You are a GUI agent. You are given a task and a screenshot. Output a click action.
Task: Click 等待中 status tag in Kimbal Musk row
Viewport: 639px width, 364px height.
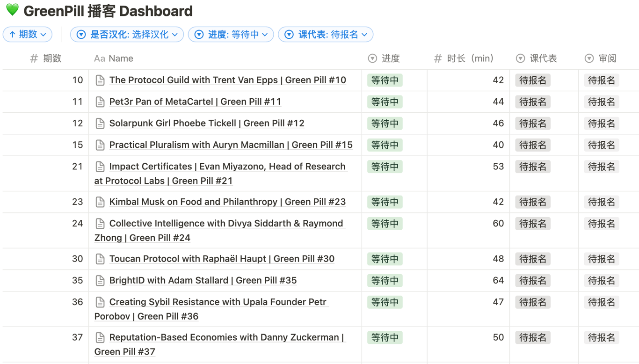click(x=385, y=202)
